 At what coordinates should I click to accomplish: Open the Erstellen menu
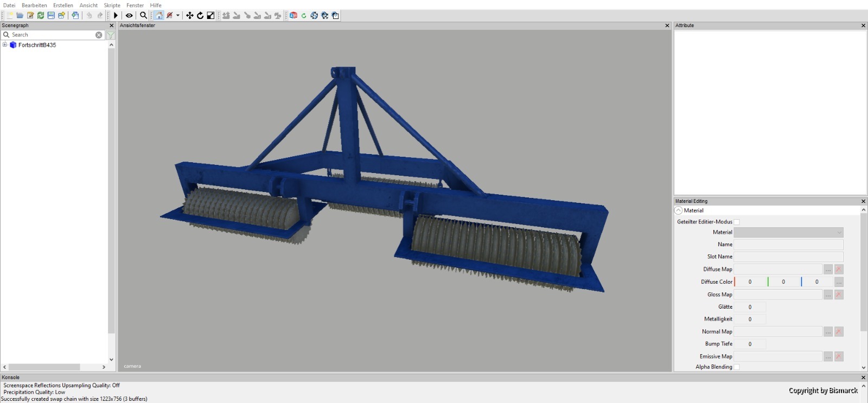63,5
